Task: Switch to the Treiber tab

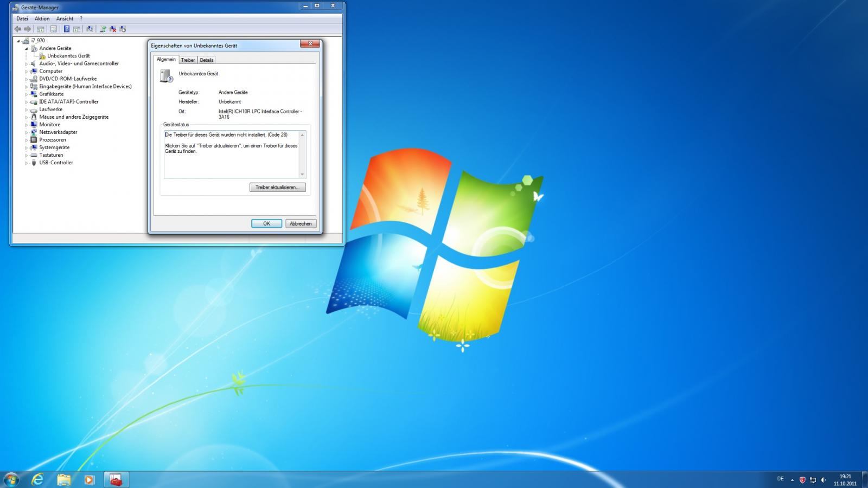Action: click(x=188, y=60)
